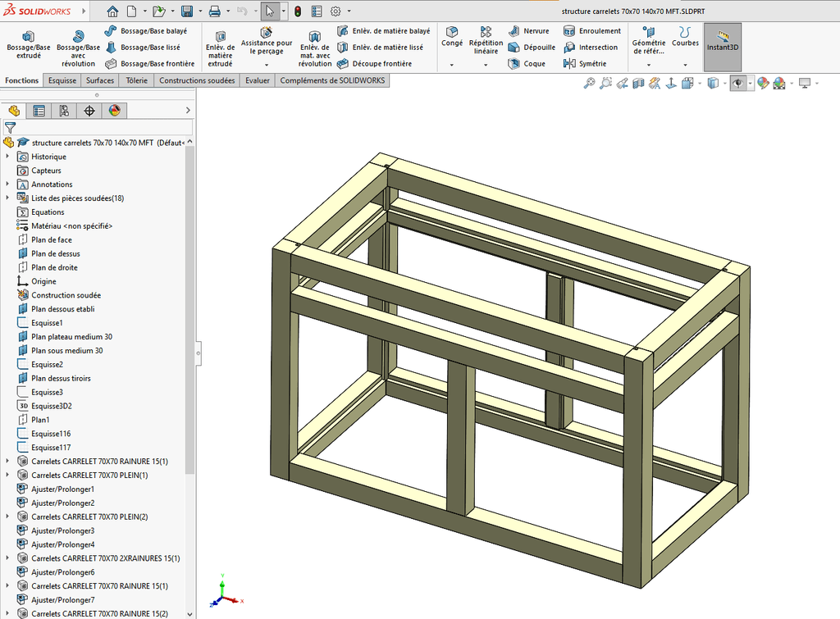Open a file using the Open folder icon
Viewport: 840px width, 619px height.
click(x=158, y=11)
